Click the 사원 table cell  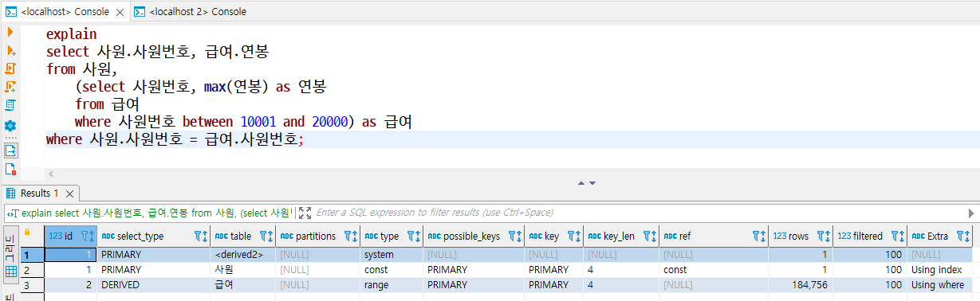(242, 270)
